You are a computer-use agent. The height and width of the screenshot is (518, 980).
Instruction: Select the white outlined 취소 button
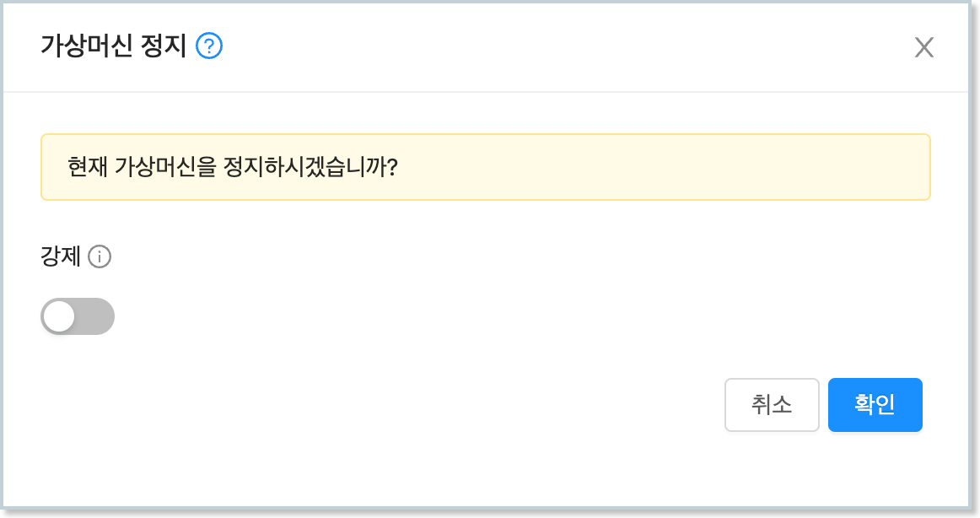[772, 405]
